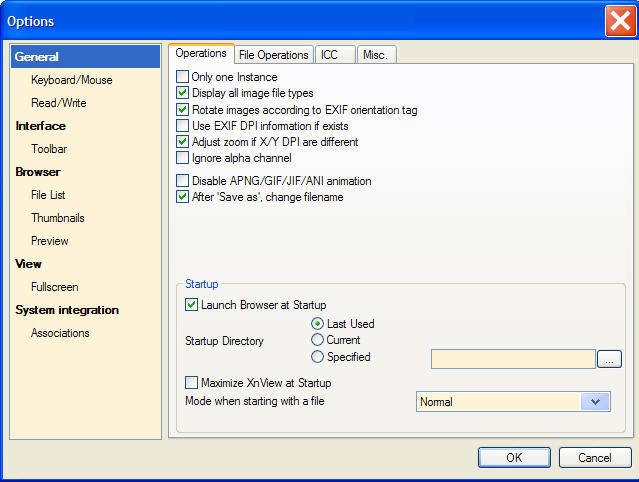The height and width of the screenshot is (482, 639).
Task: Open the File Operations tab
Action: click(x=274, y=55)
